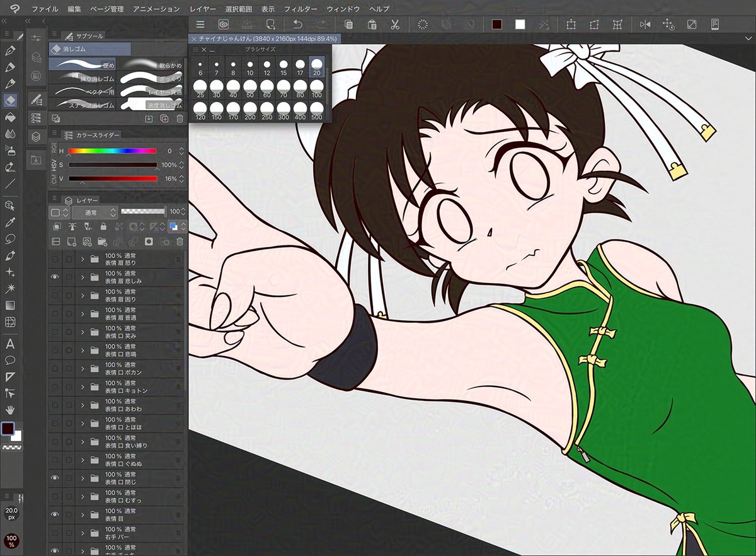This screenshot has height=556, width=756.
Task: Show the 表情 口 むすっ folder
Action: pyautogui.click(x=55, y=497)
